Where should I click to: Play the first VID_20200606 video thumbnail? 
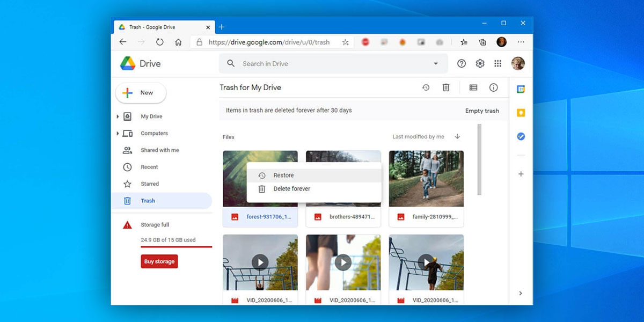260,262
